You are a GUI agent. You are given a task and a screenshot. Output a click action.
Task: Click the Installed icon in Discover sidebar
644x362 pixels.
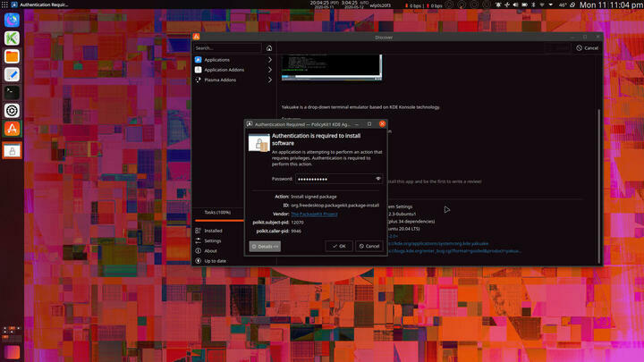pyautogui.click(x=199, y=231)
